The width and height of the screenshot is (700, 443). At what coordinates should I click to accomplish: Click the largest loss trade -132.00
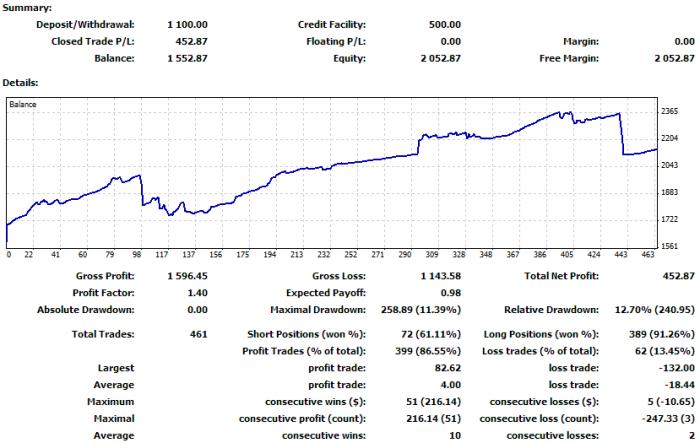click(677, 368)
